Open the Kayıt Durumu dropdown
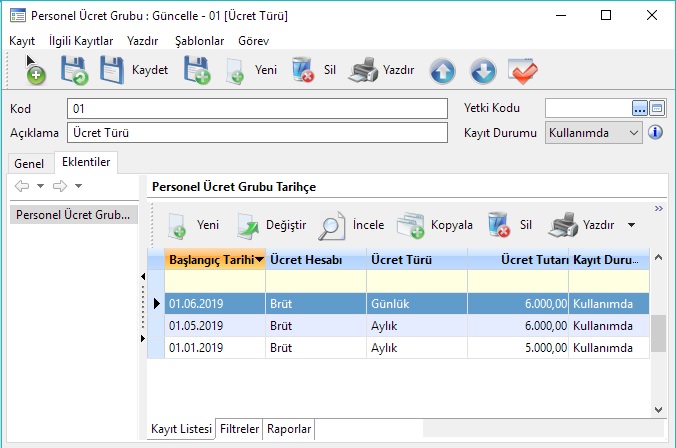This screenshot has width=676, height=448. pyautogui.click(x=634, y=132)
